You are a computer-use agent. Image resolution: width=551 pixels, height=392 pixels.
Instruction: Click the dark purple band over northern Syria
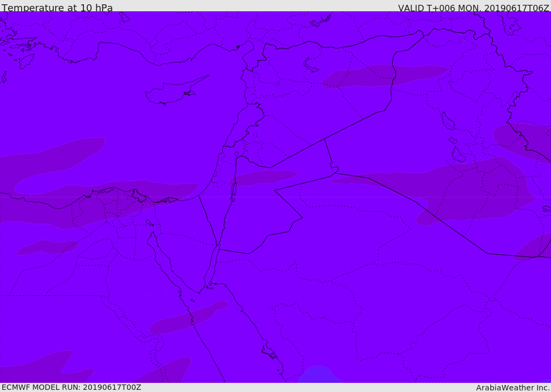(x=385, y=75)
